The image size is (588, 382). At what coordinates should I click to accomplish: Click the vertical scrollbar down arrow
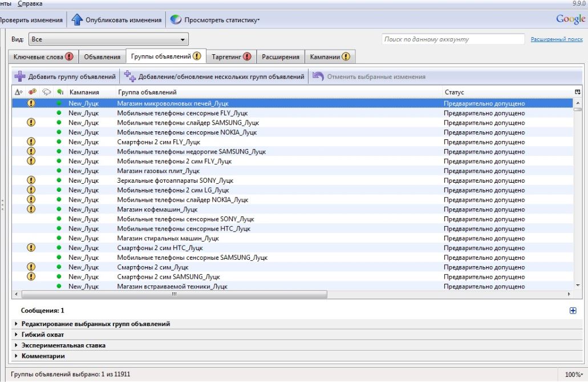[578, 286]
